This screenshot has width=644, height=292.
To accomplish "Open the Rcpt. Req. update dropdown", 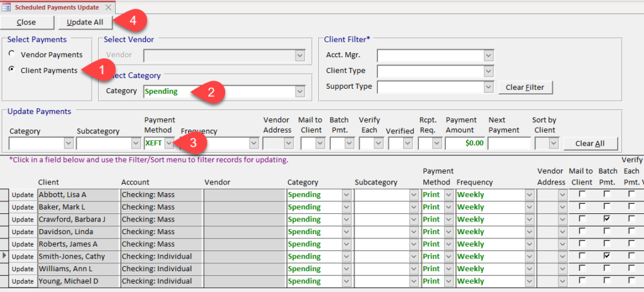I will tap(437, 143).
